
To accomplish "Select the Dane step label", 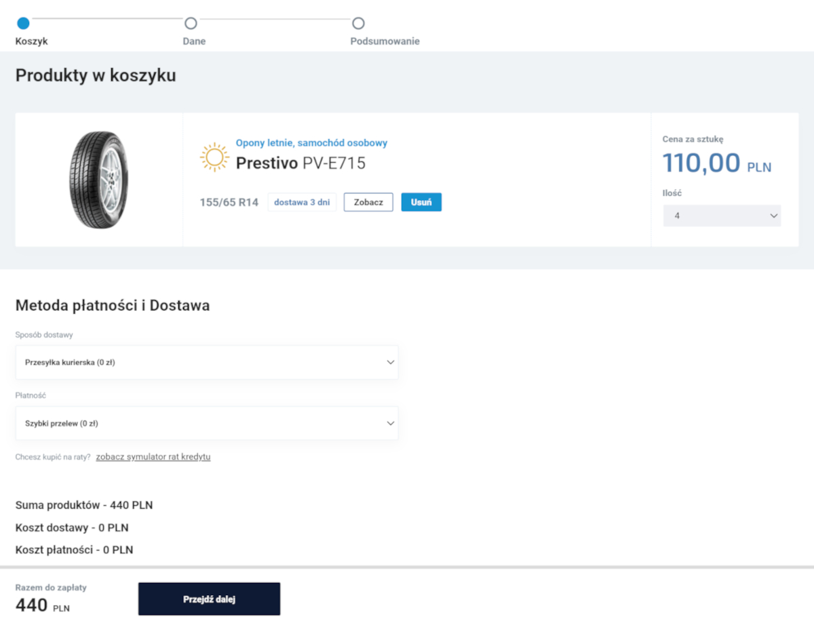I will (194, 41).
